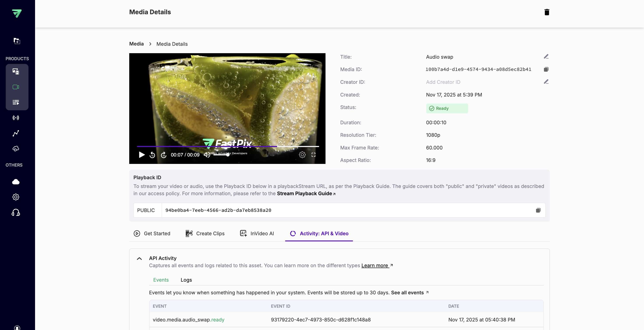Toggle fullscreen on the video player
The height and width of the screenshot is (330, 644).
(x=313, y=155)
